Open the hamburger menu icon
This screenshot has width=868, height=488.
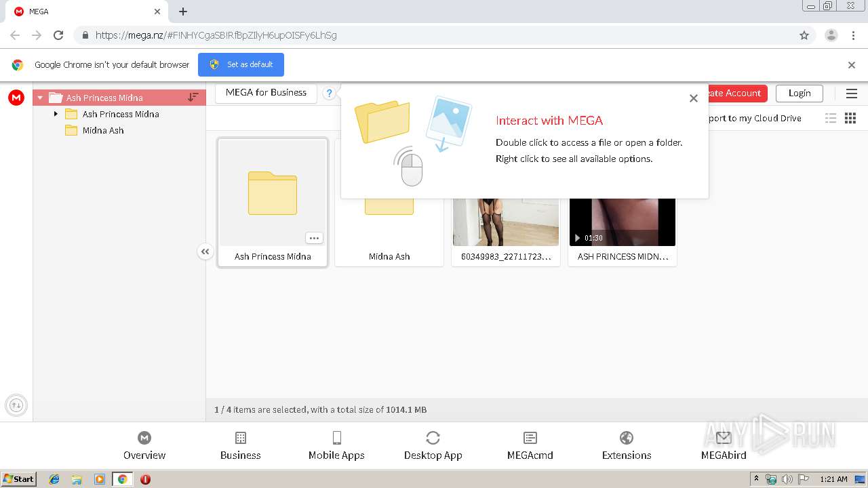click(x=852, y=94)
